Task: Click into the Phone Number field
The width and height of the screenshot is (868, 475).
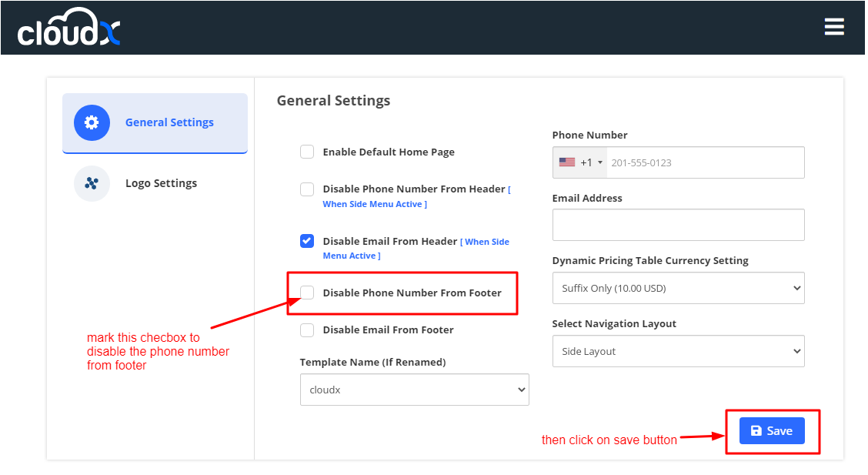Action: click(704, 162)
